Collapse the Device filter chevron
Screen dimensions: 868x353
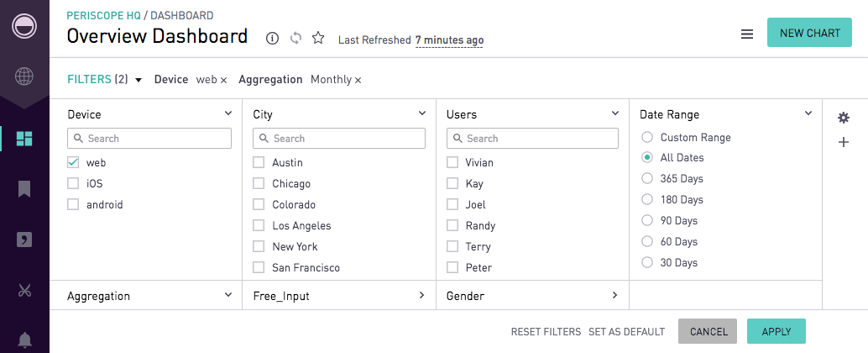(228, 113)
